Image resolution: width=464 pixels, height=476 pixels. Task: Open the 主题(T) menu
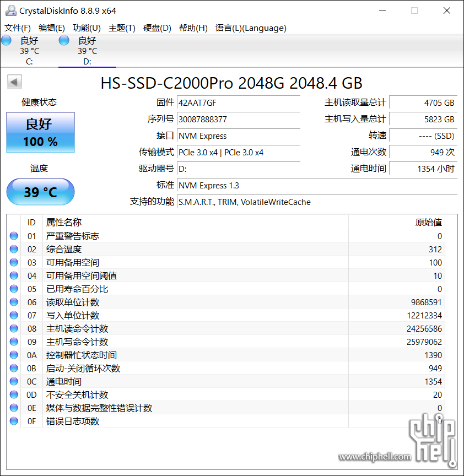(x=122, y=28)
